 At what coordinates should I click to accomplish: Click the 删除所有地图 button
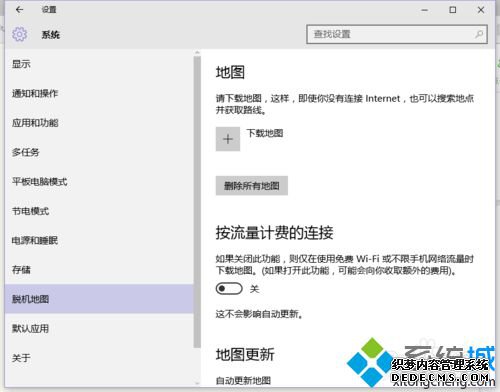pyautogui.click(x=252, y=186)
